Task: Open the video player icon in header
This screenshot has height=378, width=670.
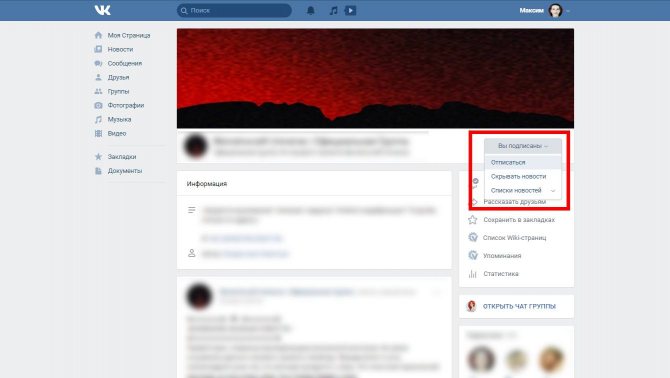Action: [x=350, y=11]
